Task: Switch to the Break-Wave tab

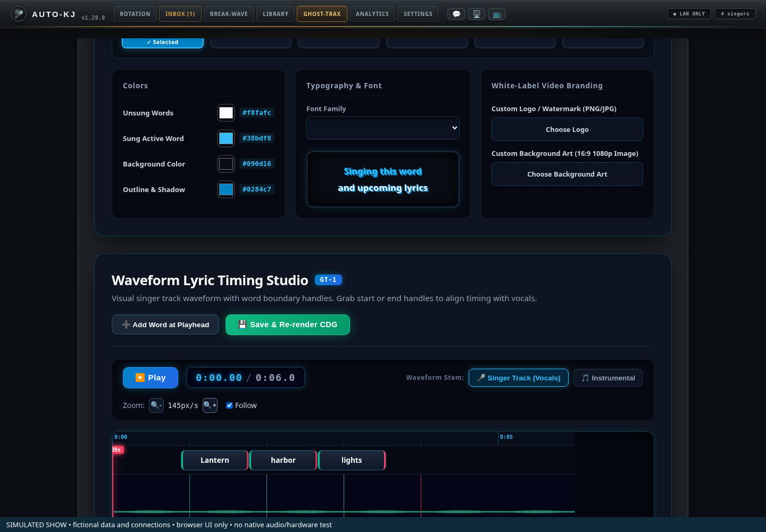Action: [x=229, y=14]
